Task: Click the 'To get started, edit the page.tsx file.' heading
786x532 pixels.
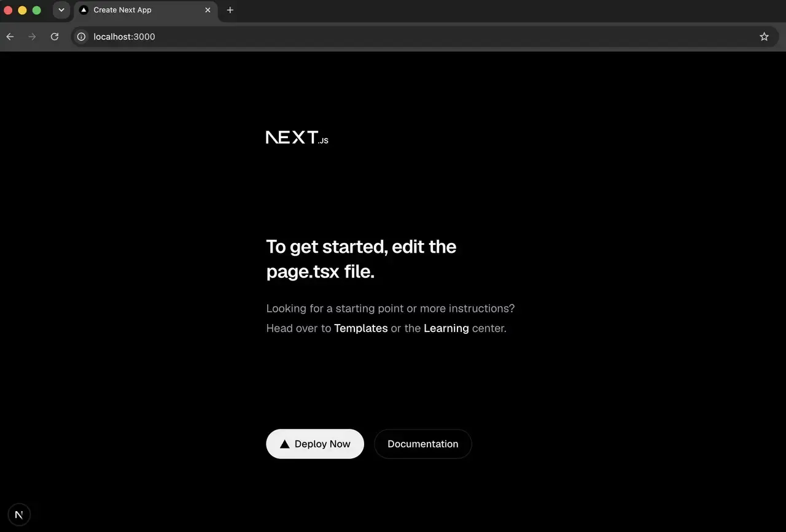Action: 362,259
